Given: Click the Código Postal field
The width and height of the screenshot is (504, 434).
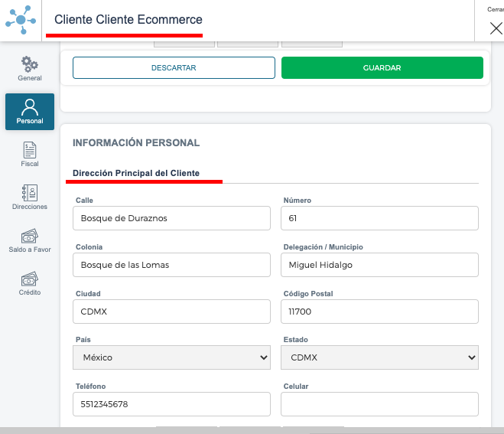Looking at the screenshot, I should (x=379, y=312).
